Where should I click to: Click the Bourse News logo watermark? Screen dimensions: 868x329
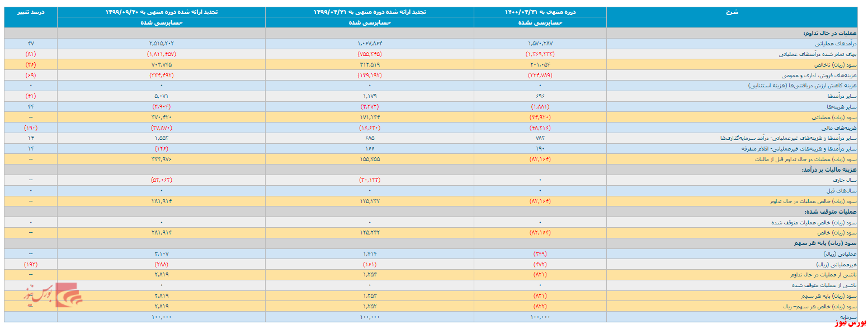(x=53, y=295)
